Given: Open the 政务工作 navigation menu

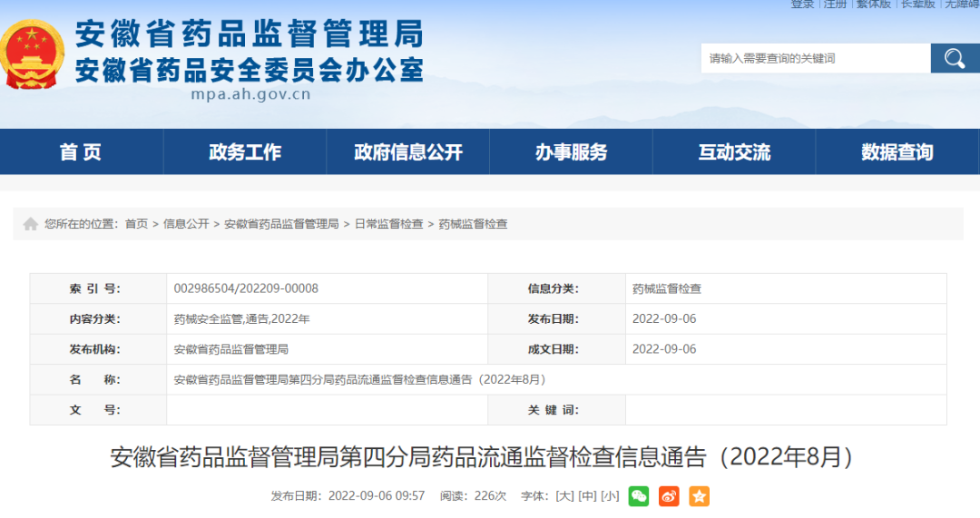Looking at the screenshot, I should 245,152.
